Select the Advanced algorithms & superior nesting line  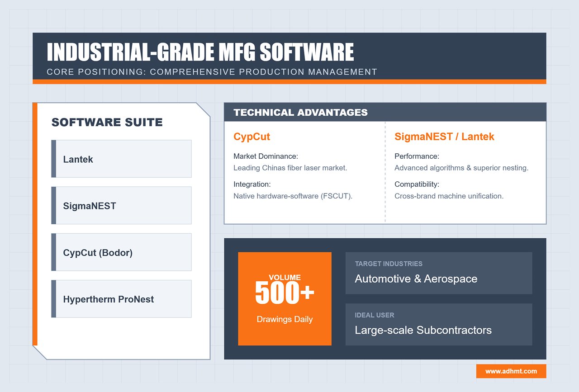click(461, 168)
